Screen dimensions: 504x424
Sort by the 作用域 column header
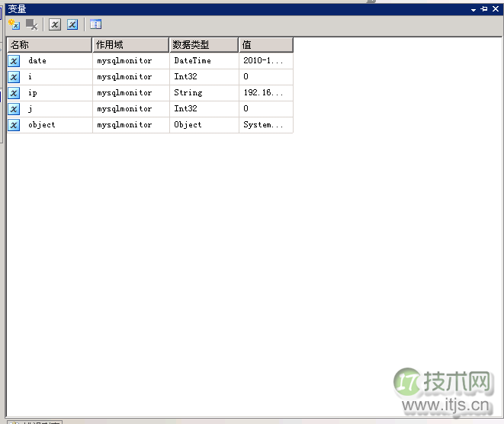(131, 45)
